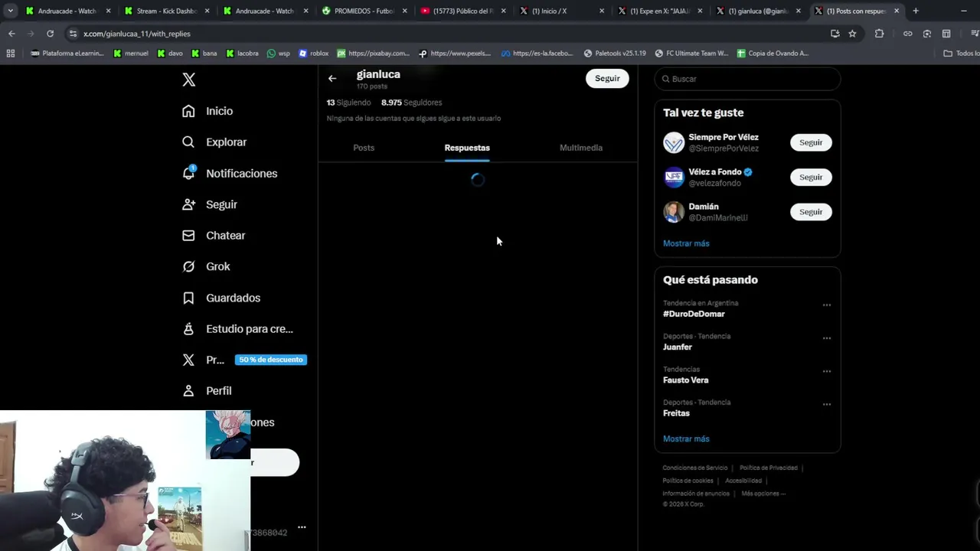Viewport: 980px width, 551px height.
Task: Open Inicio home icon
Action: (x=188, y=111)
